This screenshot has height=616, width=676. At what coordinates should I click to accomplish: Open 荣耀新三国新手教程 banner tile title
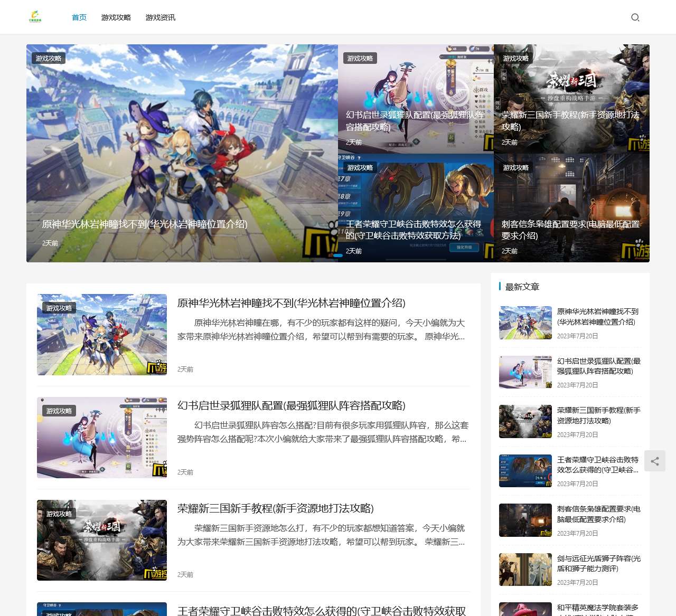(x=570, y=121)
